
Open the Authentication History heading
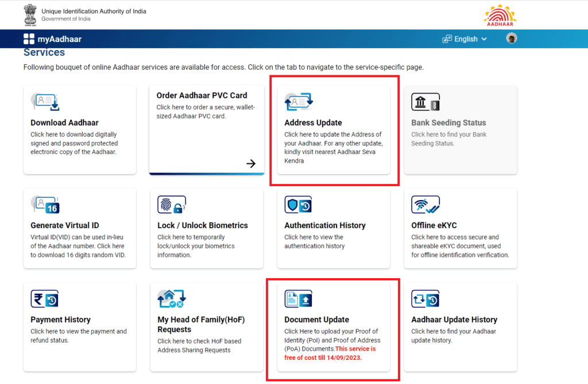coord(325,225)
